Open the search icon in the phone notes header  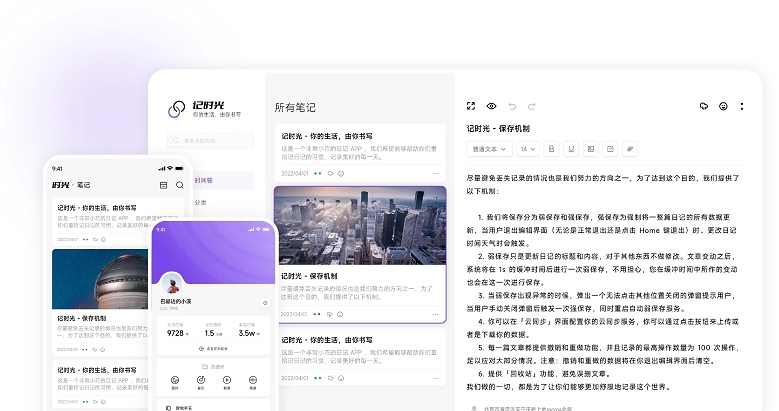(x=180, y=185)
